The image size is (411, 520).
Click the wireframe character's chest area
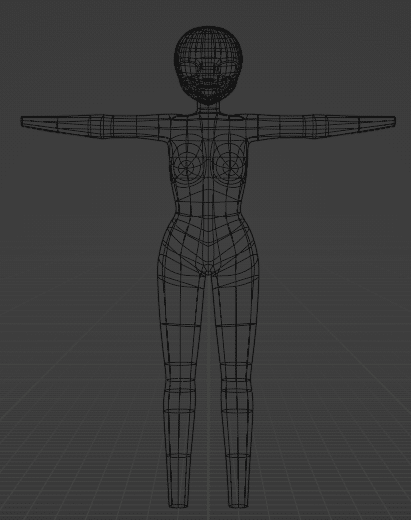coord(208,162)
